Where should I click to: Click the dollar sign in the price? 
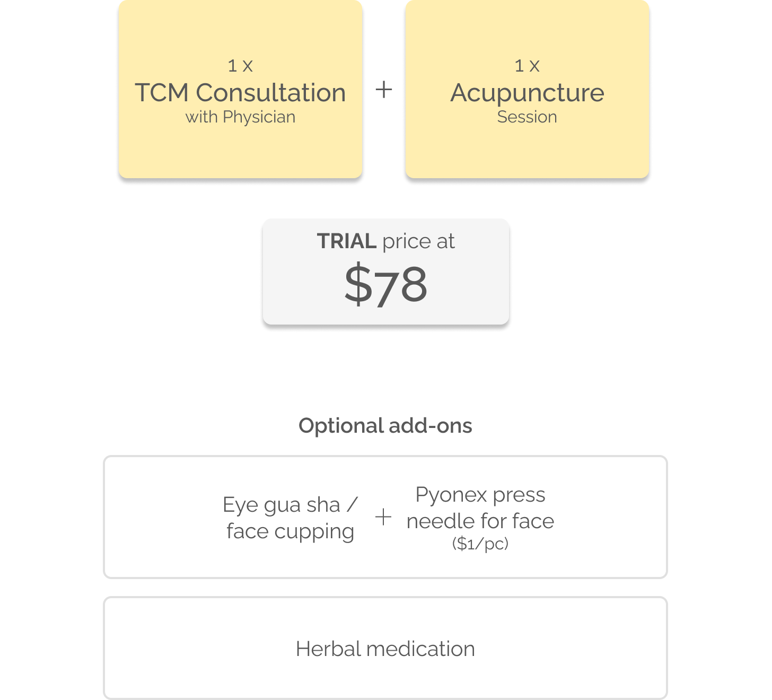(358, 284)
